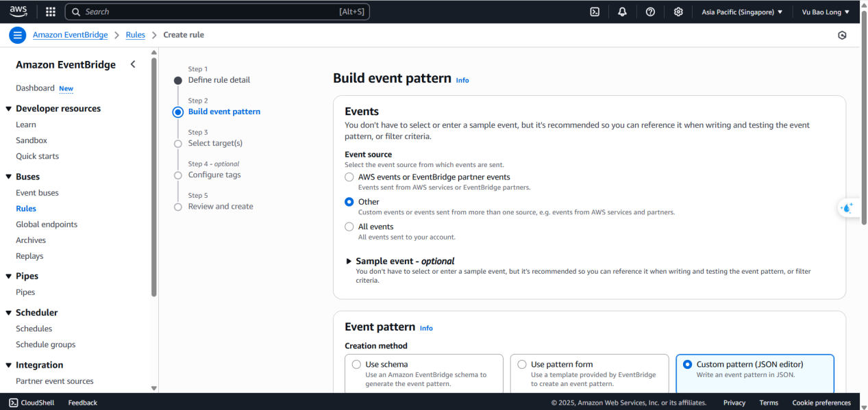Open Pipes item in the sidebar
This screenshot has width=868, height=410.
(25, 292)
